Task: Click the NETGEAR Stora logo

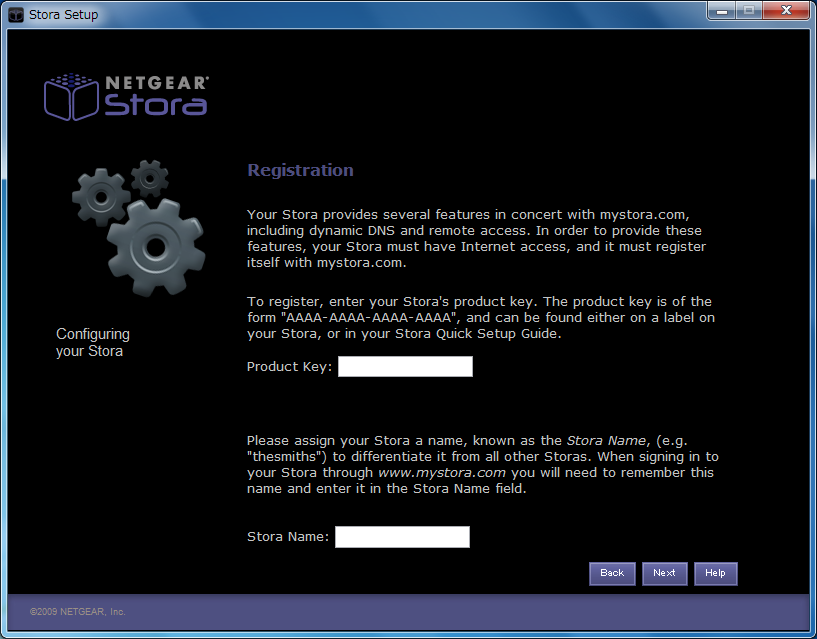Action: click(126, 96)
